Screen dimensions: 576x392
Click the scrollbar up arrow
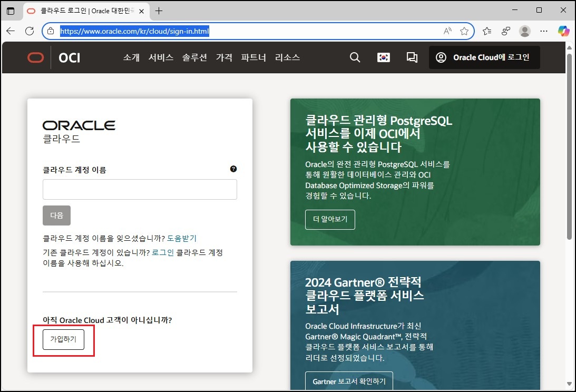point(569,48)
